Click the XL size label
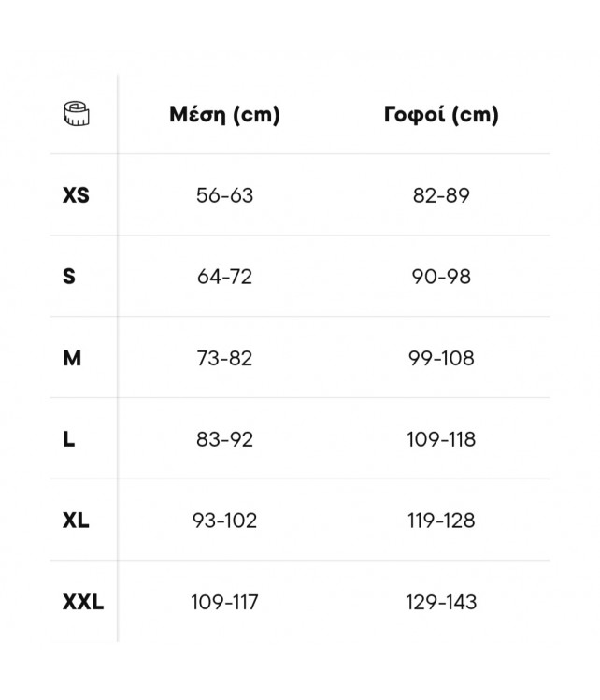Viewport: 600px width, 700px height. 76,521
